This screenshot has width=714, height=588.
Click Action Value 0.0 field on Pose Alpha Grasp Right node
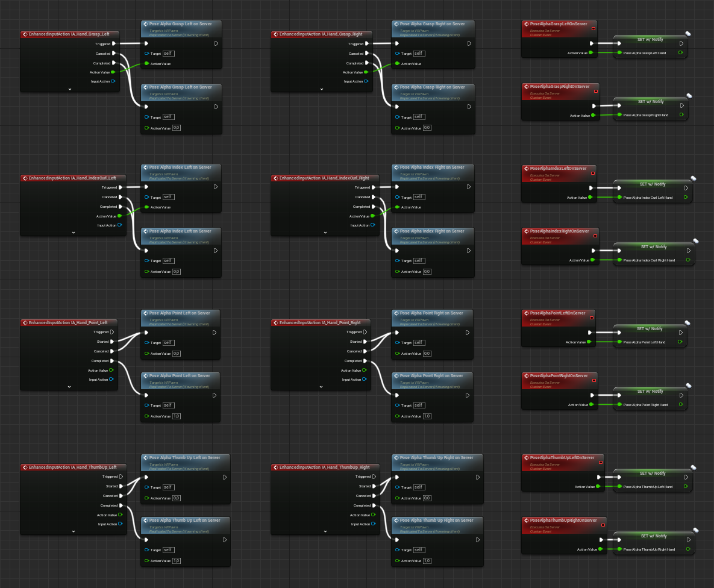point(427,128)
